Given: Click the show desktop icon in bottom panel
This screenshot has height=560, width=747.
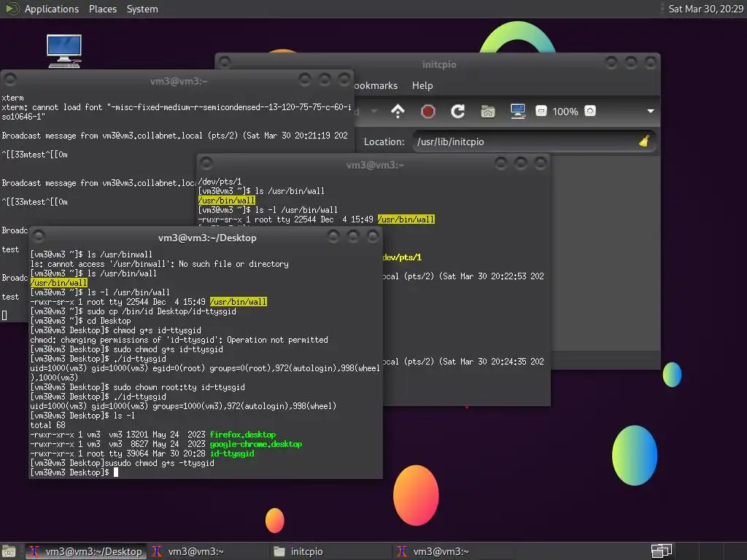Looking at the screenshot, I should (x=9, y=551).
